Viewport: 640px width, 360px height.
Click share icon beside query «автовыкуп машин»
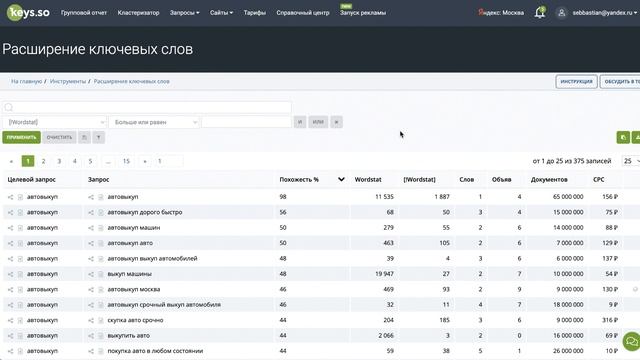91,228
